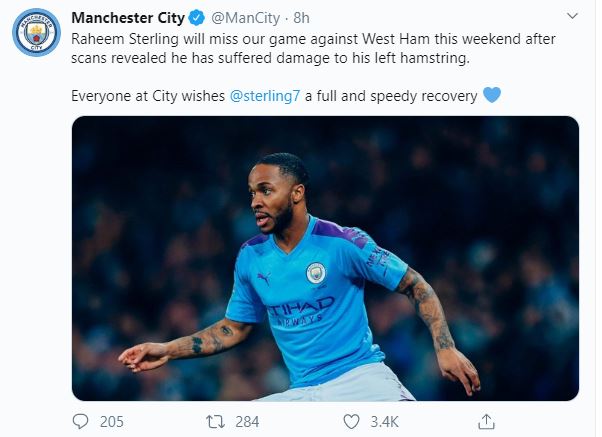Click the reply speech bubble icon
The width and height of the screenshot is (602, 437).
coord(80,421)
